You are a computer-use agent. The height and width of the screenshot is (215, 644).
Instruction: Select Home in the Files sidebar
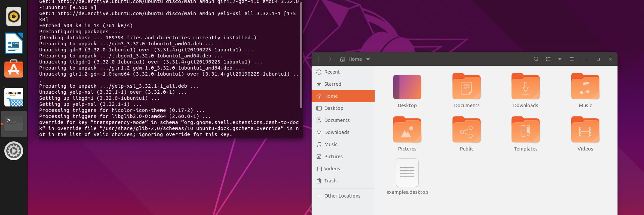343,96
